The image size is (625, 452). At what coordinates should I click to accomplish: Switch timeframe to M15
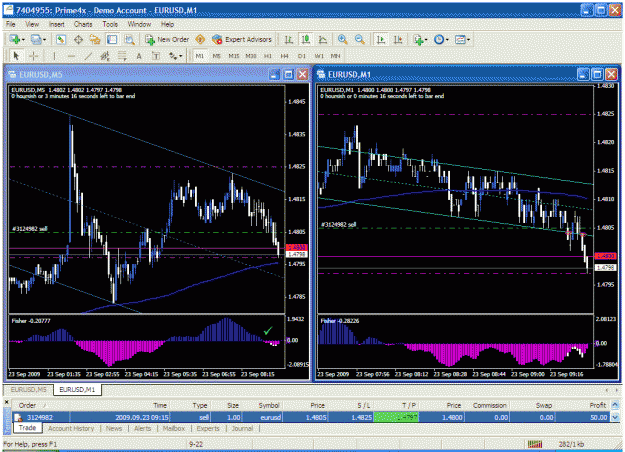(x=234, y=56)
